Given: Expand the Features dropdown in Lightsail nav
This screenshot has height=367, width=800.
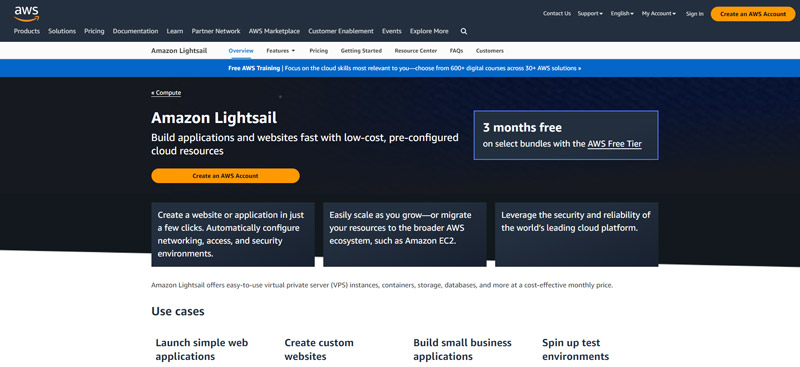Looking at the screenshot, I should tap(281, 51).
